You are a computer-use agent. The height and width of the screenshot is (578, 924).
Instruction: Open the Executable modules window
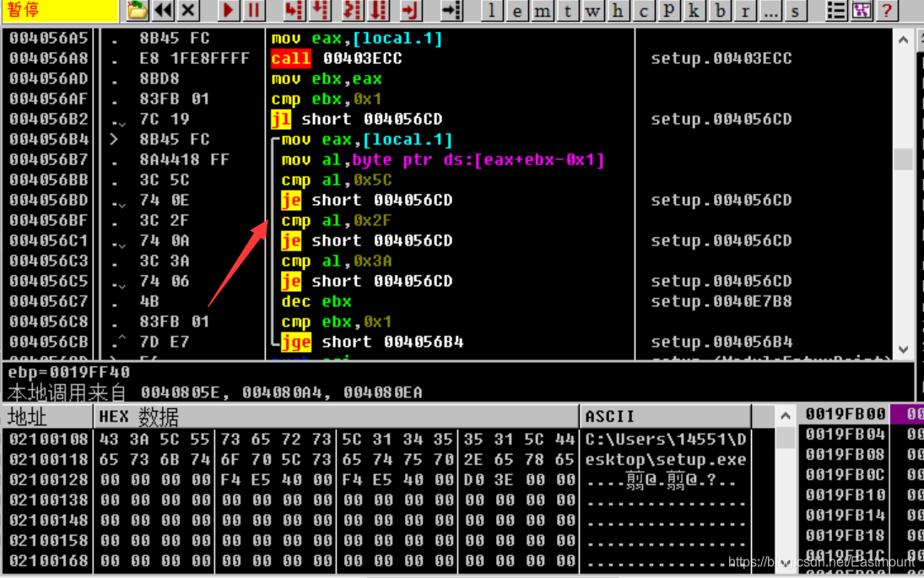519,11
